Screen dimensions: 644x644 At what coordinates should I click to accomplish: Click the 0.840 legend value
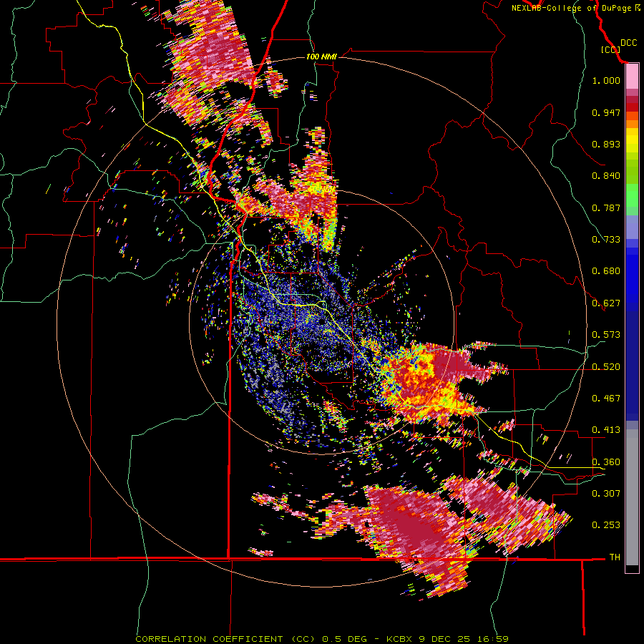click(x=606, y=176)
